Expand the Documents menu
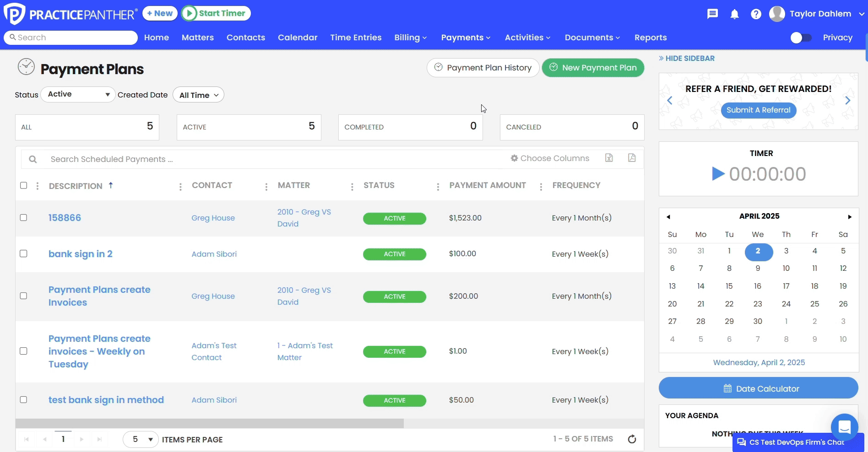This screenshot has width=868, height=452. pyautogui.click(x=592, y=38)
